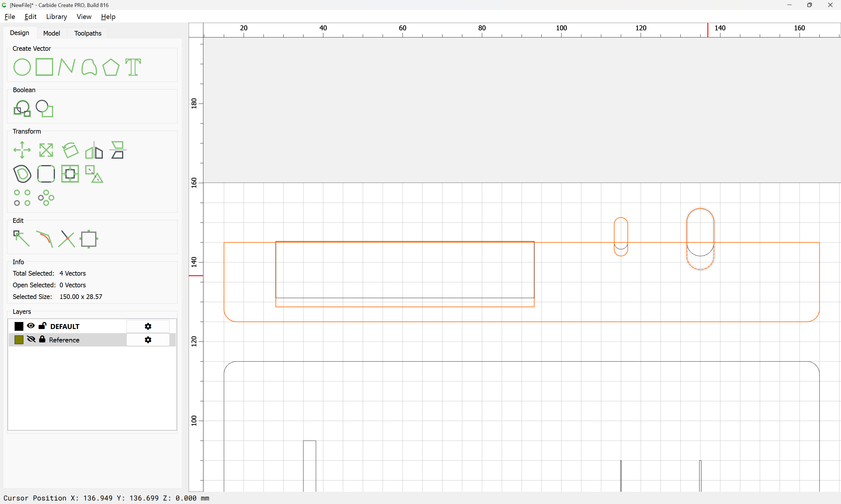Unlock the Reference layer padlock
Screen dimensions: 841x504
coord(42,339)
